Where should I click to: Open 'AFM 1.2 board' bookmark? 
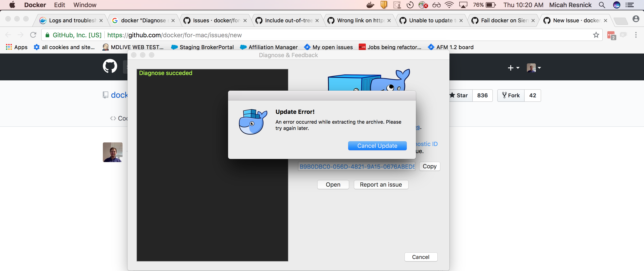451,47
